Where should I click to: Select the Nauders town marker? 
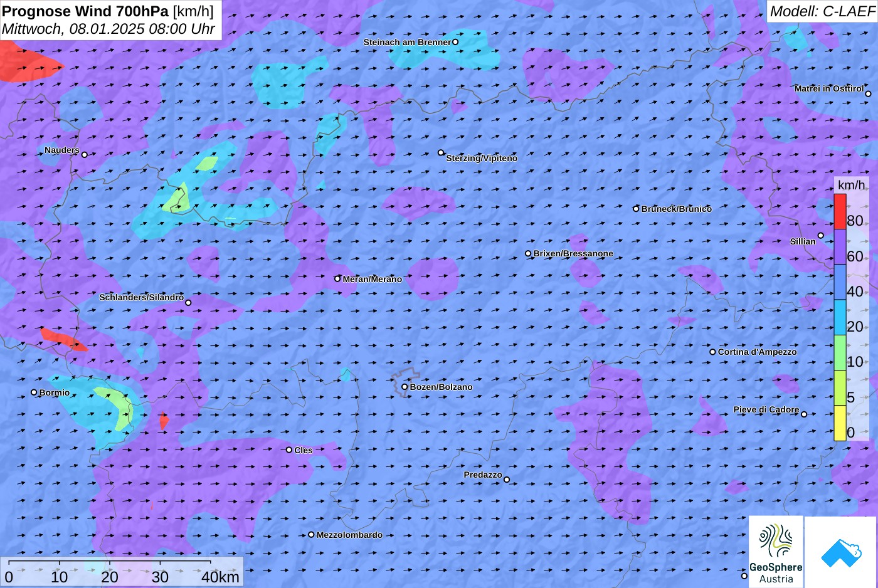coord(84,154)
